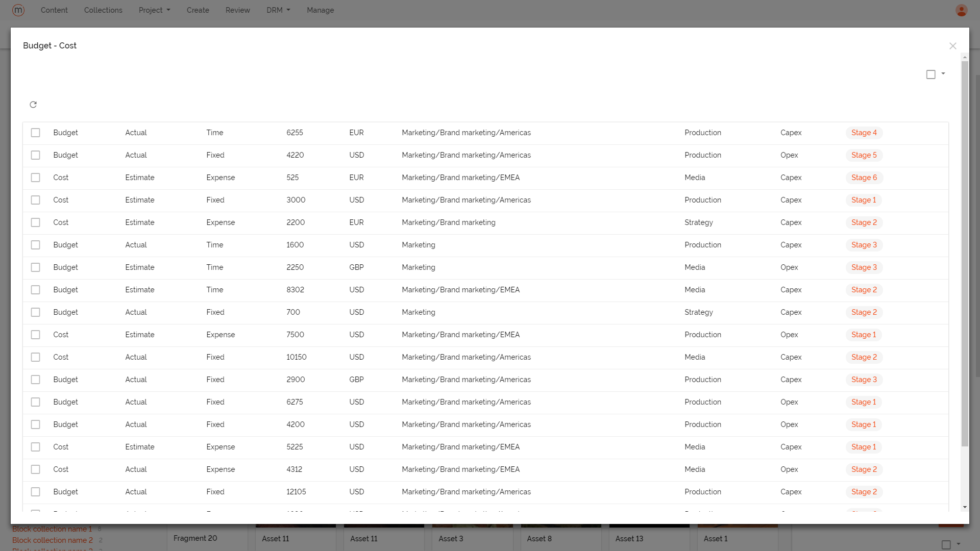Click the app logo in top navigation
The height and width of the screenshot is (551, 980).
[18, 10]
